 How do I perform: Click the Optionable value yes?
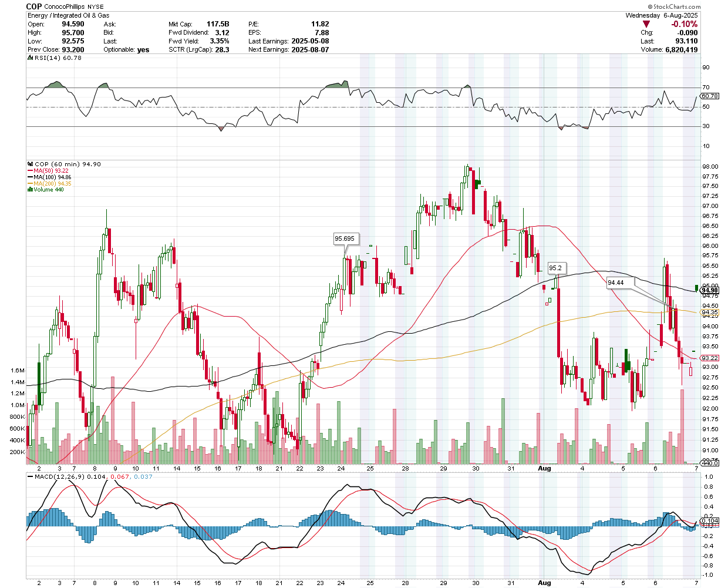(x=143, y=50)
